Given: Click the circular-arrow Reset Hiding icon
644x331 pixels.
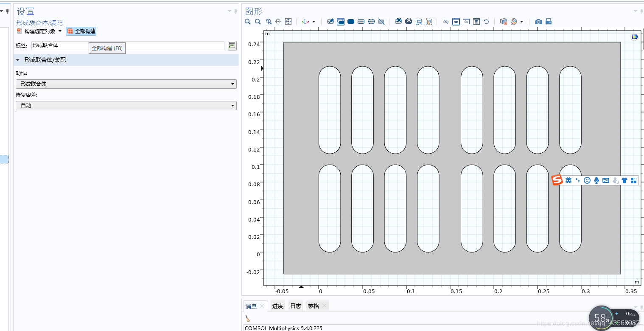Looking at the screenshot, I should (487, 22).
